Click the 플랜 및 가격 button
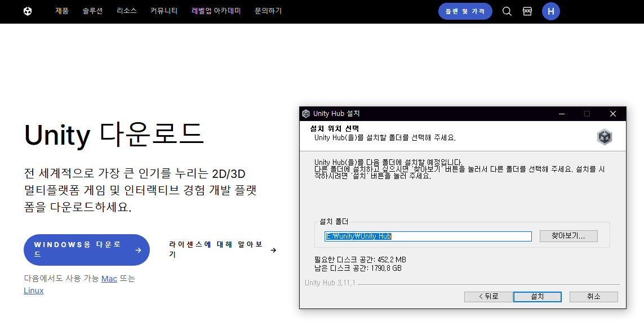This screenshot has width=644, height=331. pyautogui.click(x=465, y=11)
